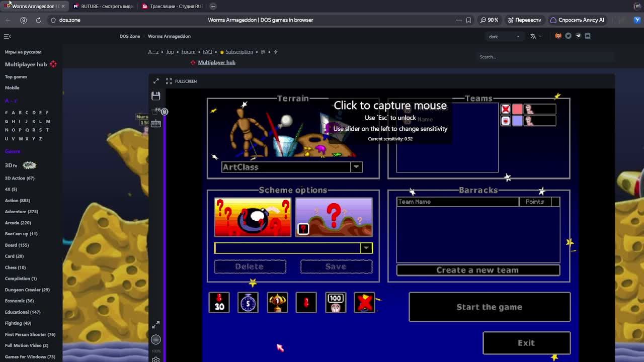Click the trophy wins required icon
644x362 pixels.
click(x=277, y=303)
